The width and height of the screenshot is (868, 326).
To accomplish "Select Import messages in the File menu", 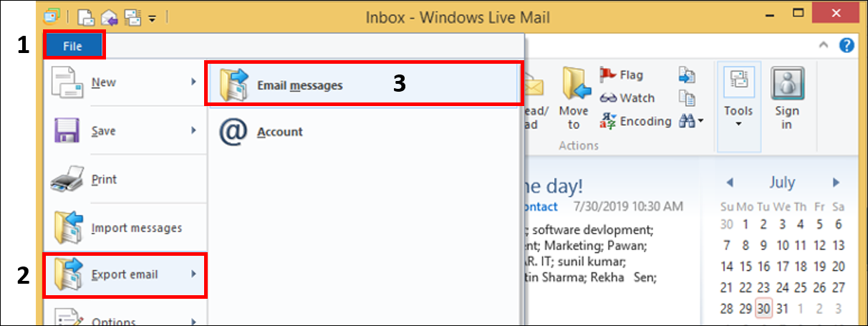I will click(125, 229).
